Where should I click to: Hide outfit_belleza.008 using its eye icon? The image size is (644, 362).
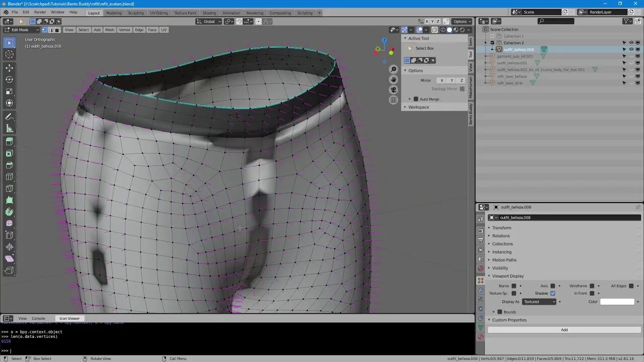pyautogui.click(x=631, y=49)
